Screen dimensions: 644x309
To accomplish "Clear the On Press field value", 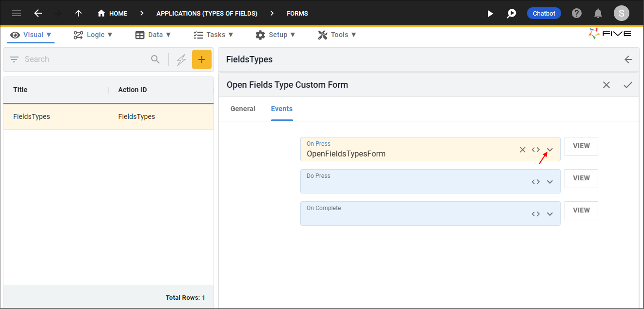I will coord(522,150).
